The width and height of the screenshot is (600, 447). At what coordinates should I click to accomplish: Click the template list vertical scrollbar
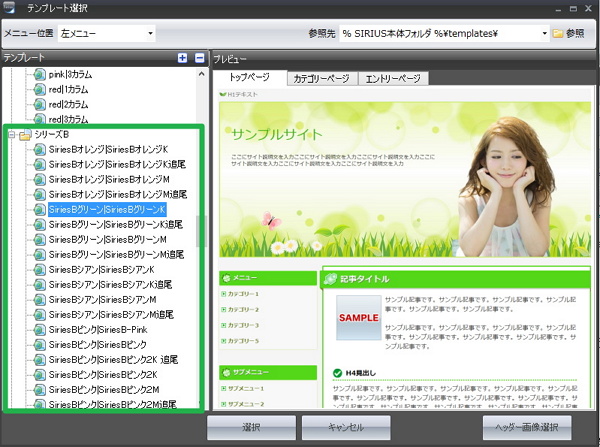pyautogui.click(x=201, y=232)
